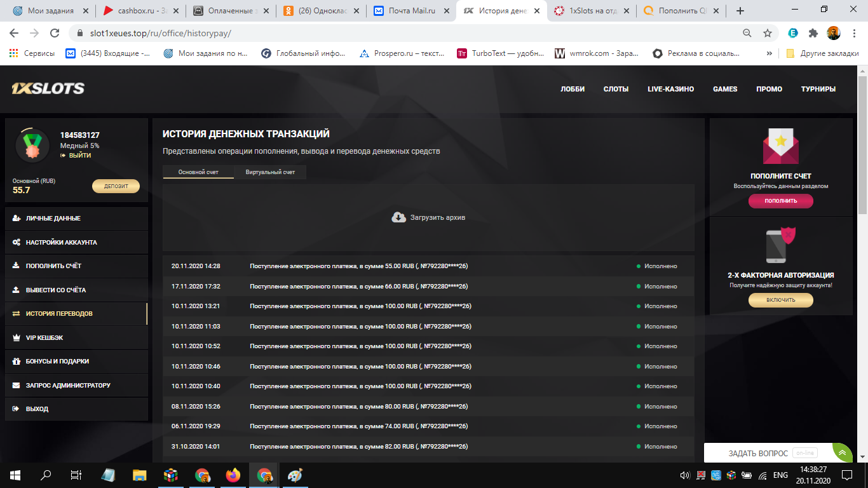Switch to the cashbox.ru browser tab

[140, 11]
